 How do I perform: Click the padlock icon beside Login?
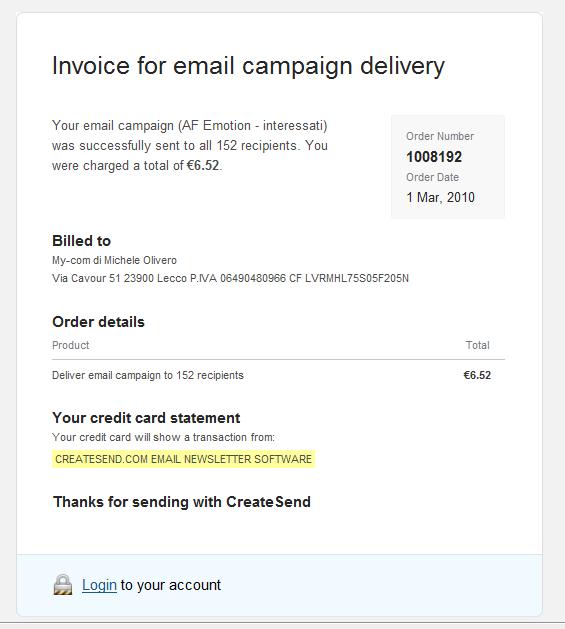tap(63, 584)
